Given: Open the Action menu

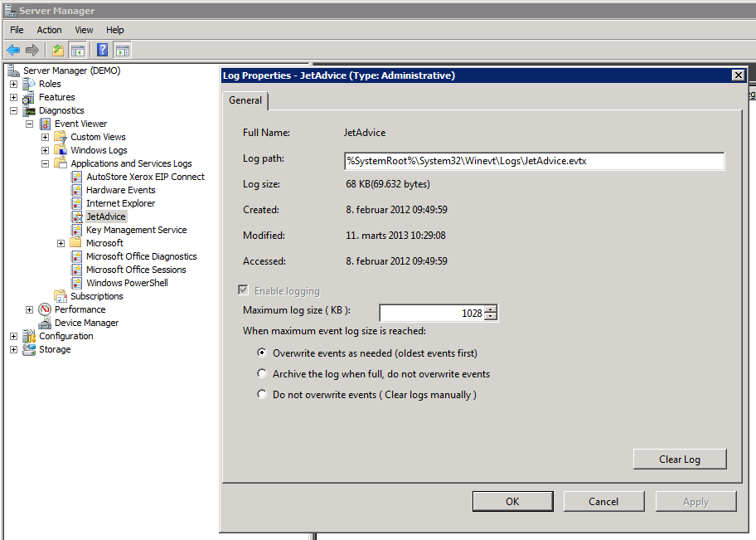Looking at the screenshot, I should coord(49,30).
